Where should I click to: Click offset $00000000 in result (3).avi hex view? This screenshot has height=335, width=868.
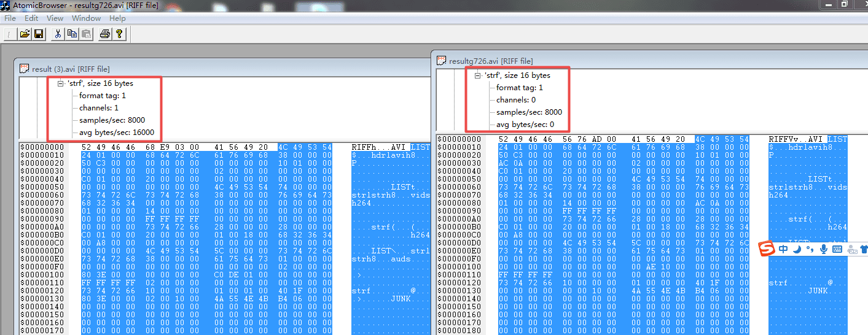[x=42, y=147]
